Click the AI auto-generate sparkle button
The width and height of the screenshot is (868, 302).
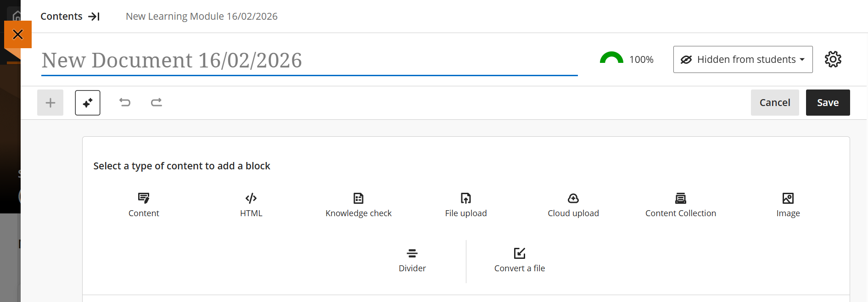pos(88,103)
